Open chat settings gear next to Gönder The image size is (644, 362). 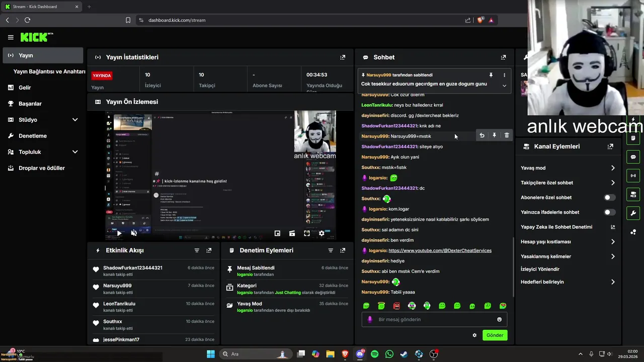coord(474,335)
